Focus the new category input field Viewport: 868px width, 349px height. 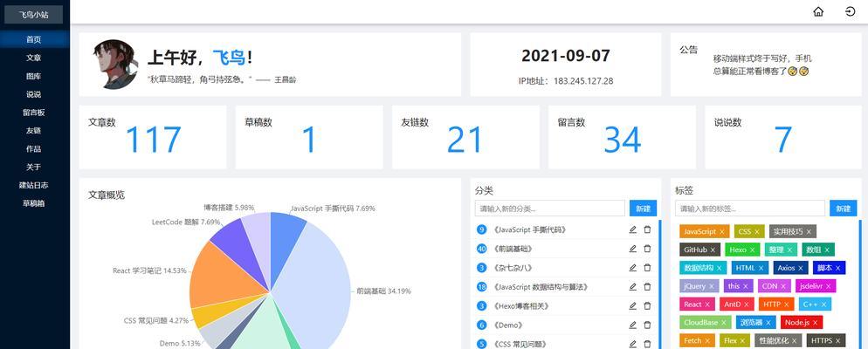(x=549, y=209)
